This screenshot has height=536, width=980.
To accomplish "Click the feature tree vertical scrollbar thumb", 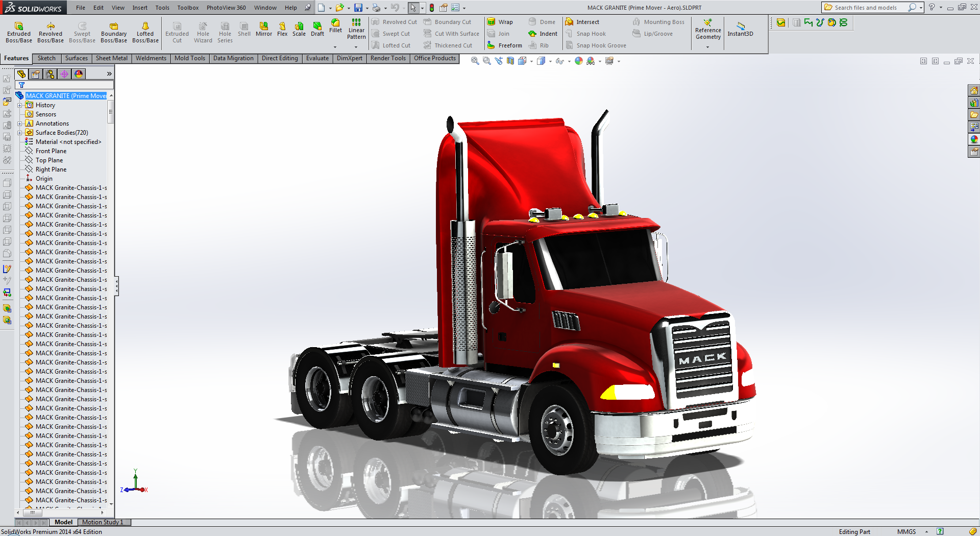I will (111, 112).
